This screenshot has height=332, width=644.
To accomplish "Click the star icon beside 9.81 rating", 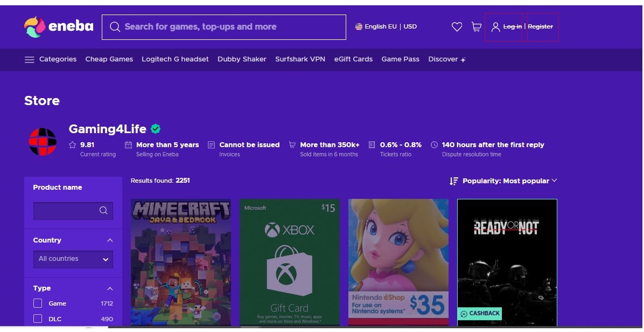I will click(x=73, y=144).
